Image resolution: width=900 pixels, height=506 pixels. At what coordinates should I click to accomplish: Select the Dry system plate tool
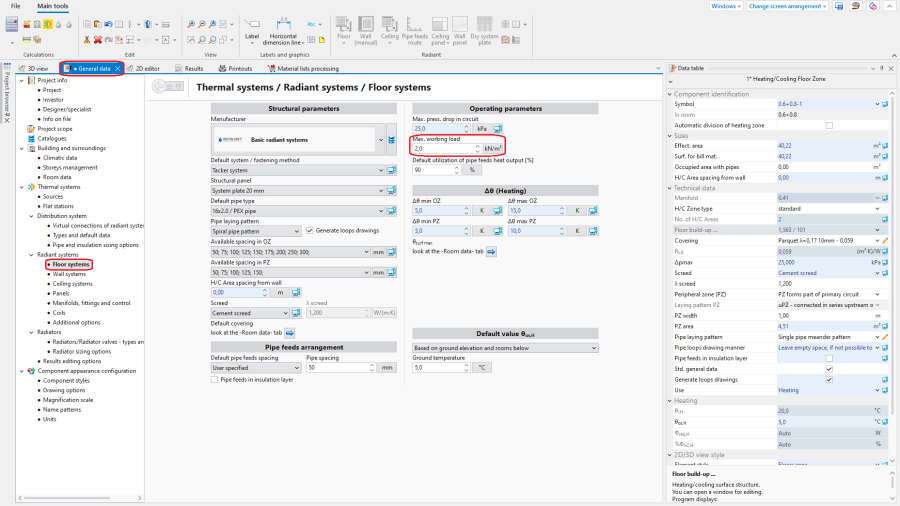click(484, 30)
